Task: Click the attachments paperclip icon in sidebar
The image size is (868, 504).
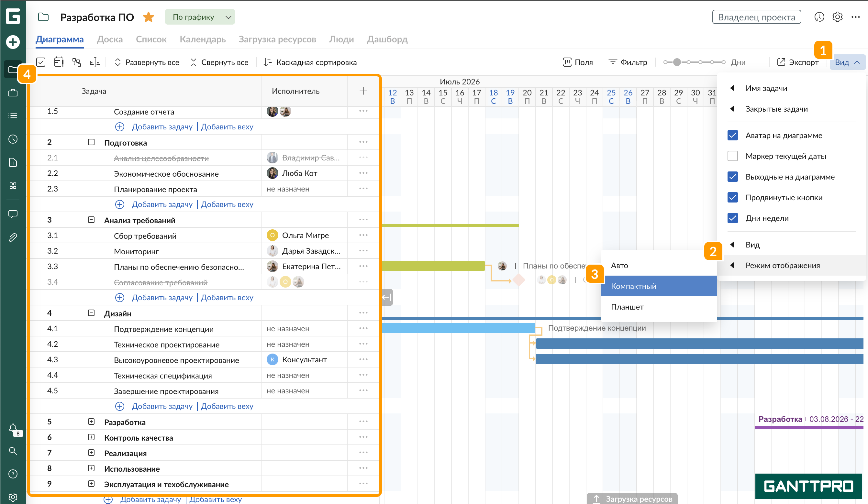Action: pyautogui.click(x=13, y=237)
